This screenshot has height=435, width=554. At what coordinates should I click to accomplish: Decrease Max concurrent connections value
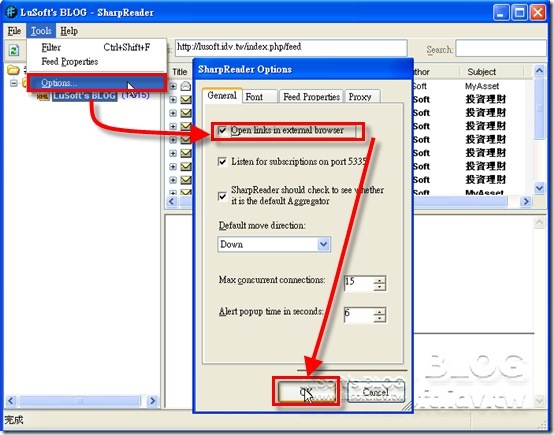tap(379, 287)
